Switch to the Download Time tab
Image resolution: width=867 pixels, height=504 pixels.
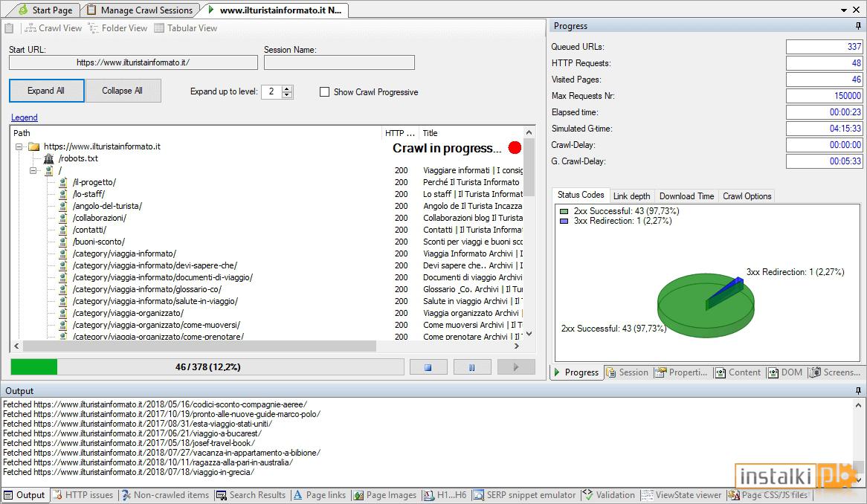coord(687,196)
